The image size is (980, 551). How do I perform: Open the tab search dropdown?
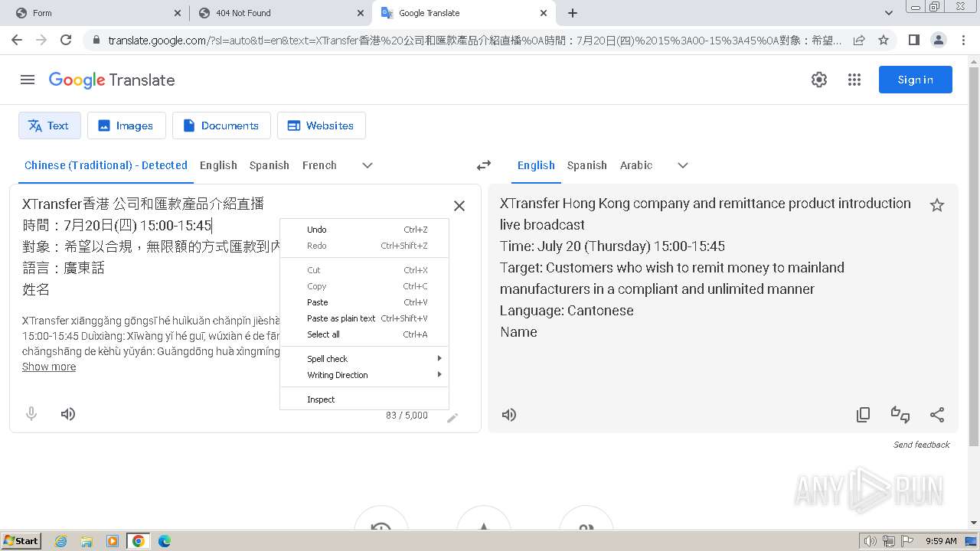tap(888, 13)
